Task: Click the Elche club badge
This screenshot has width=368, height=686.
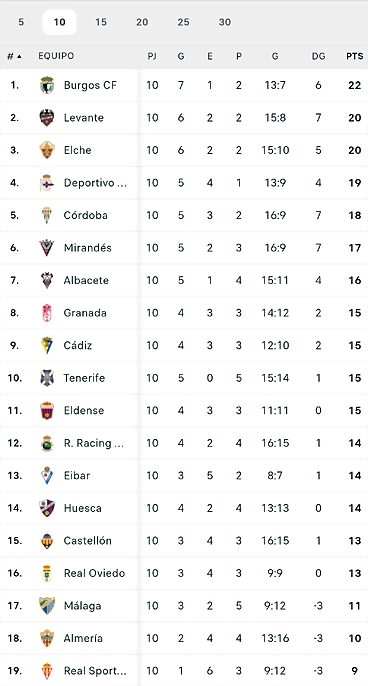Action: [47, 150]
